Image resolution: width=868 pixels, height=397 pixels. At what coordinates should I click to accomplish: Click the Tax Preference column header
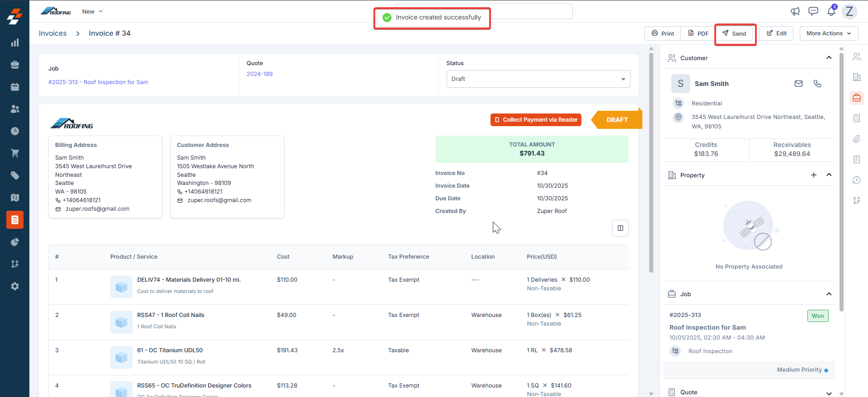click(409, 257)
